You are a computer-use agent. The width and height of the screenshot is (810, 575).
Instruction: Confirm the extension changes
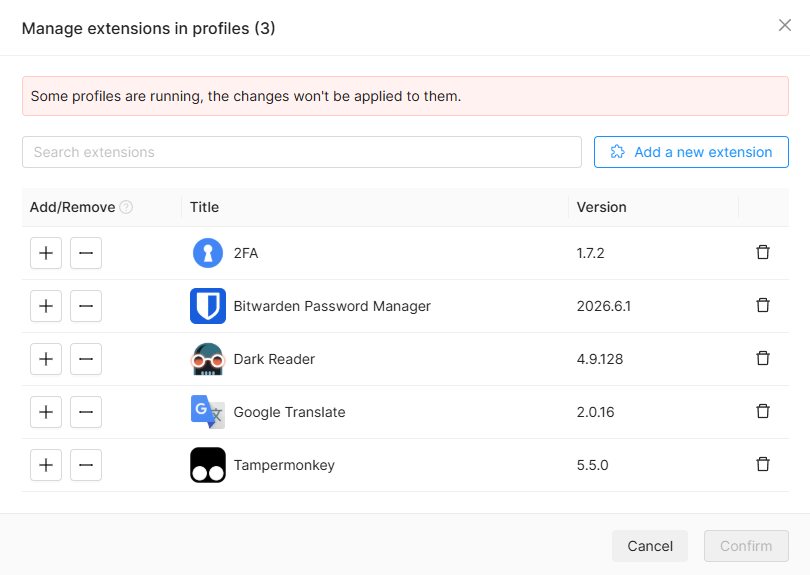[x=746, y=546]
